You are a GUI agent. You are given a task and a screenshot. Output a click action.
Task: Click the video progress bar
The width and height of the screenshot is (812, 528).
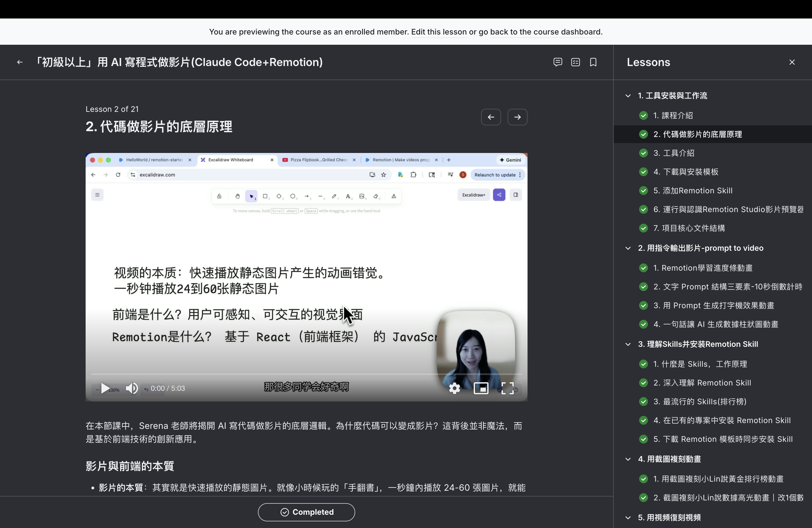pyautogui.click(x=306, y=374)
